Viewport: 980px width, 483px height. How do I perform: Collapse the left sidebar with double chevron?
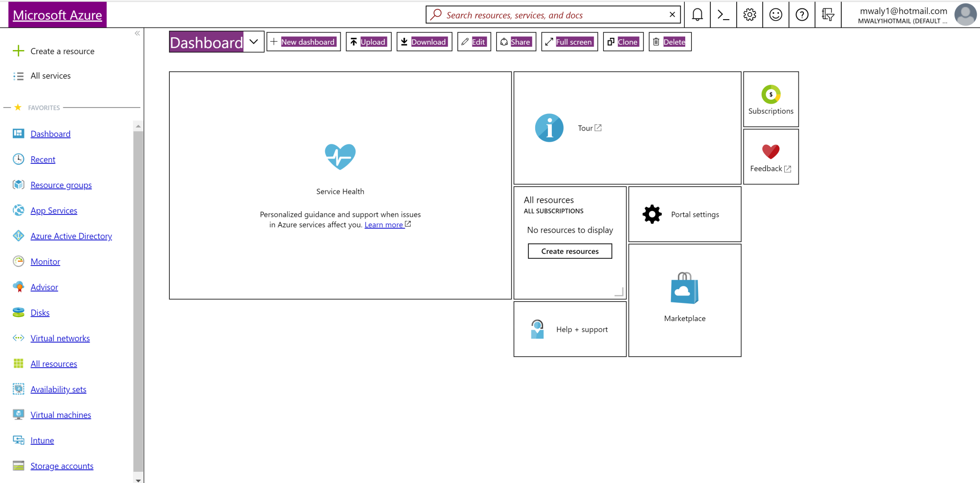click(x=137, y=33)
